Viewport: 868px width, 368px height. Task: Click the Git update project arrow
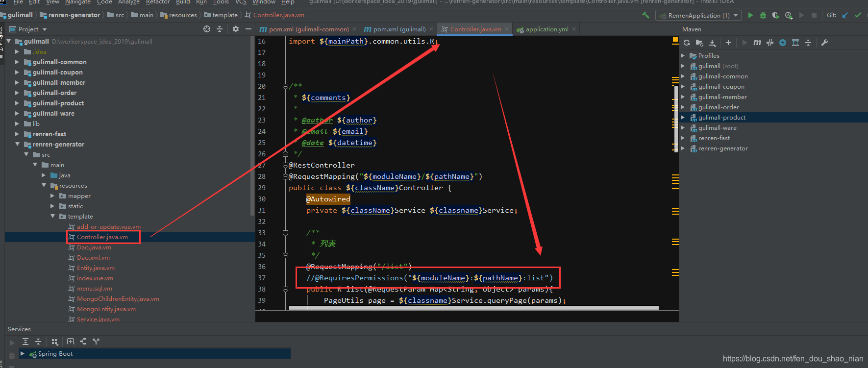845,15
